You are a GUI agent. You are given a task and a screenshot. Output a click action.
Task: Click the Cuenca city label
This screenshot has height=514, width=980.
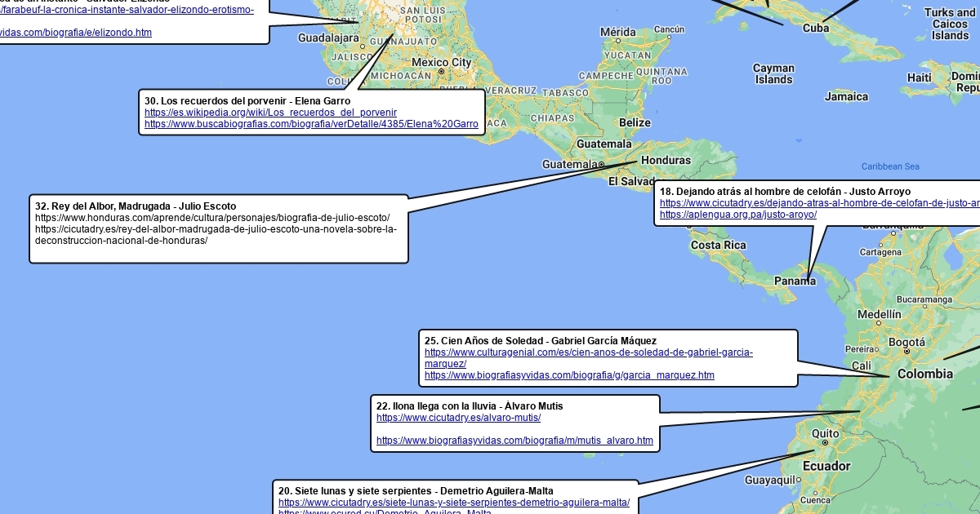(815, 500)
